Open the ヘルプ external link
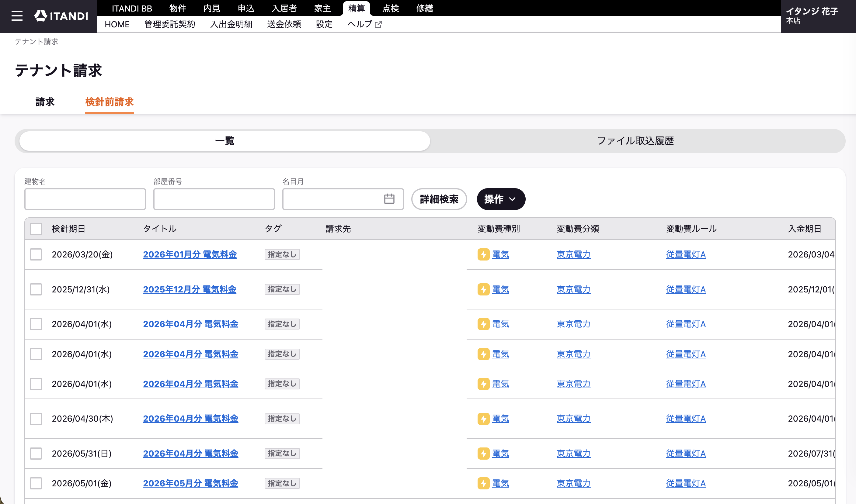 365,24
